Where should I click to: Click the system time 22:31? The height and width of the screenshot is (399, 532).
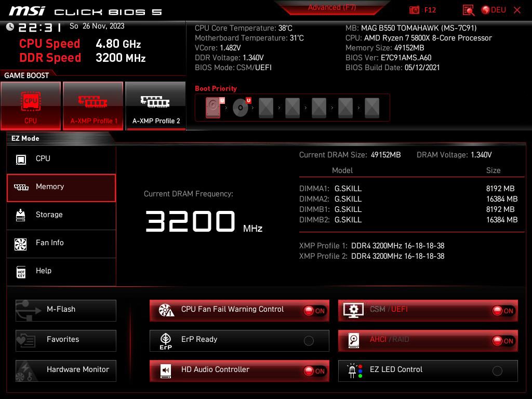(x=39, y=27)
